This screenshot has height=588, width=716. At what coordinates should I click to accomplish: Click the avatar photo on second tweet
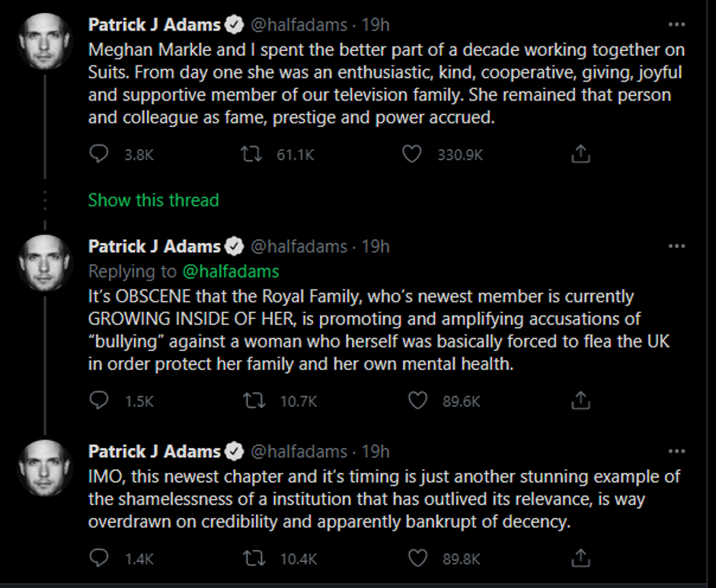click(x=46, y=262)
